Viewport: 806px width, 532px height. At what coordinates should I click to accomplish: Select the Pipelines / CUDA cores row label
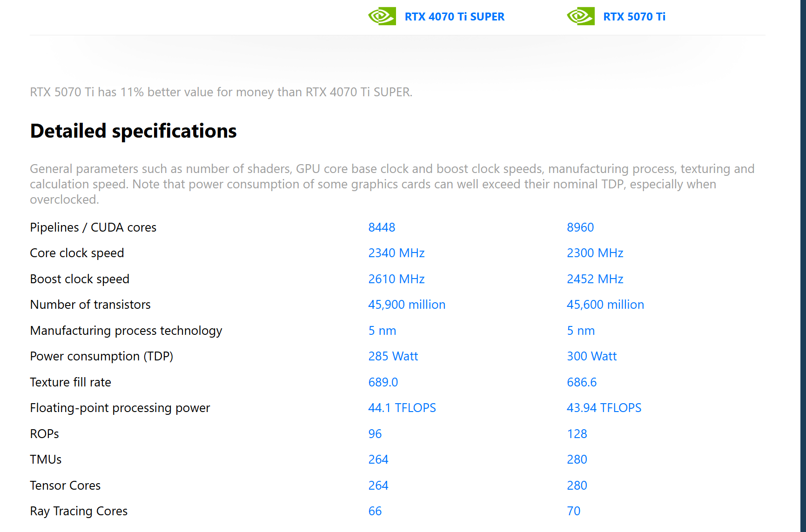tap(93, 227)
